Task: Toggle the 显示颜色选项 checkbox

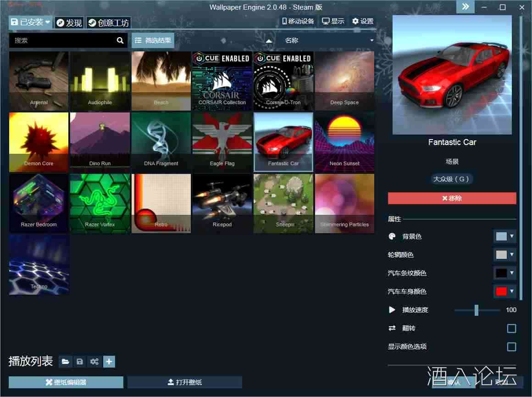Action: point(511,347)
